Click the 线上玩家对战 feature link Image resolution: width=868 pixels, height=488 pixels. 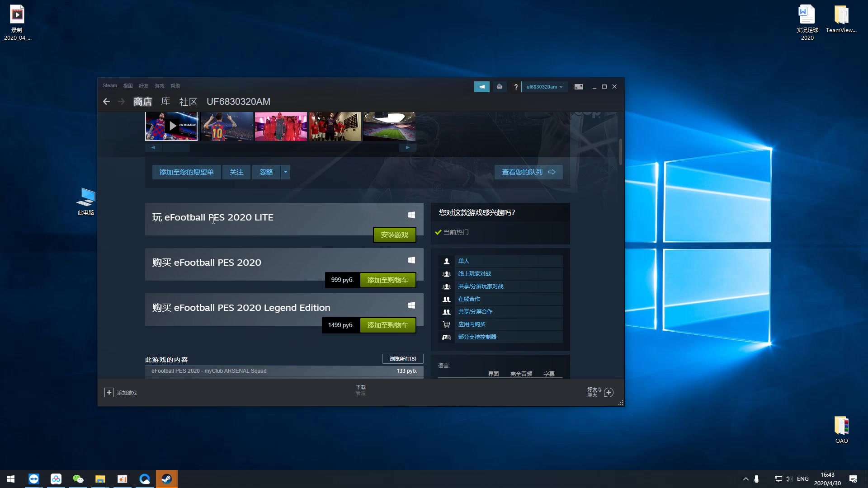(x=475, y=274)
